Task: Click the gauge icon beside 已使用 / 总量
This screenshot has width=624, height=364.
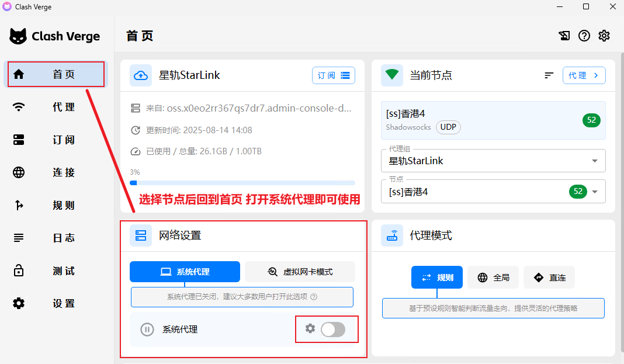Action: click(x=136, y=151)
